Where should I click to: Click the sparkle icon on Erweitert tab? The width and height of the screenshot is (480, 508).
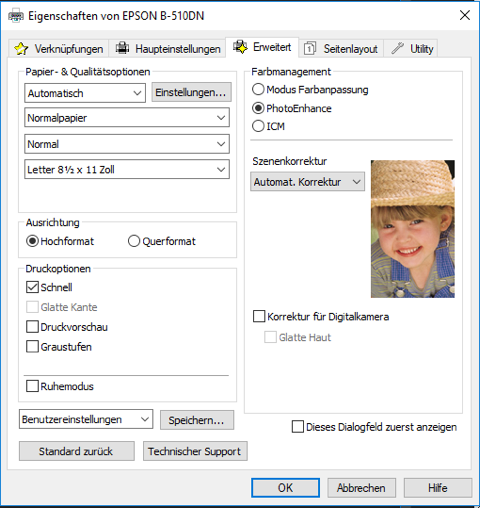tap(240, 47)
